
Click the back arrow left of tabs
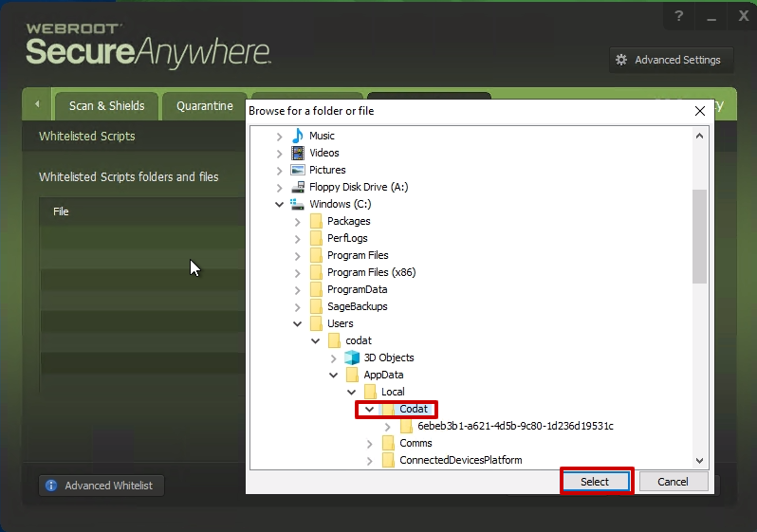pos(37,103)
